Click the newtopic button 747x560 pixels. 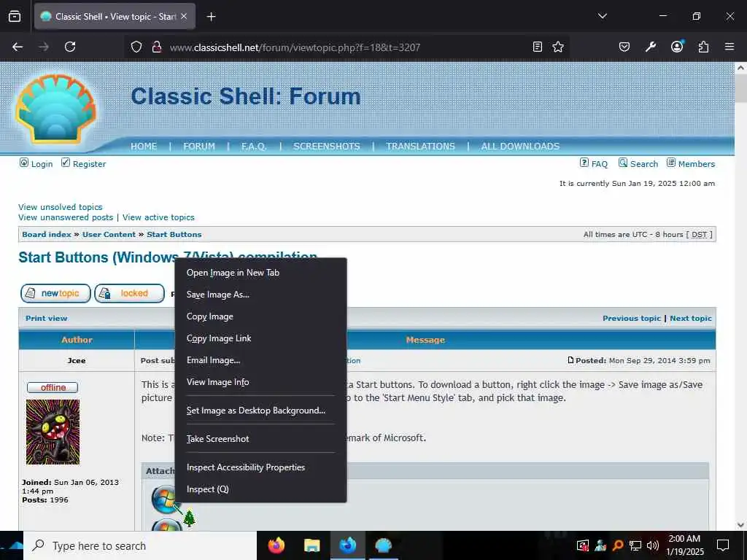(x=55, y=293)
